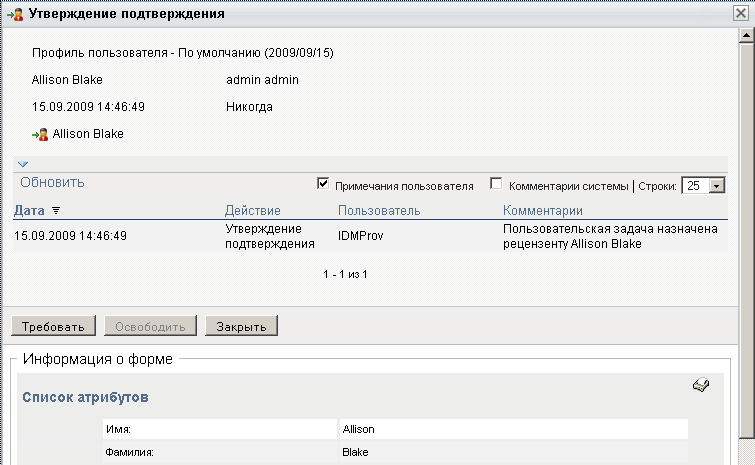Click the task icon in the title bar
The width and height of the screenshot is (755, 465).
[15, 15]
